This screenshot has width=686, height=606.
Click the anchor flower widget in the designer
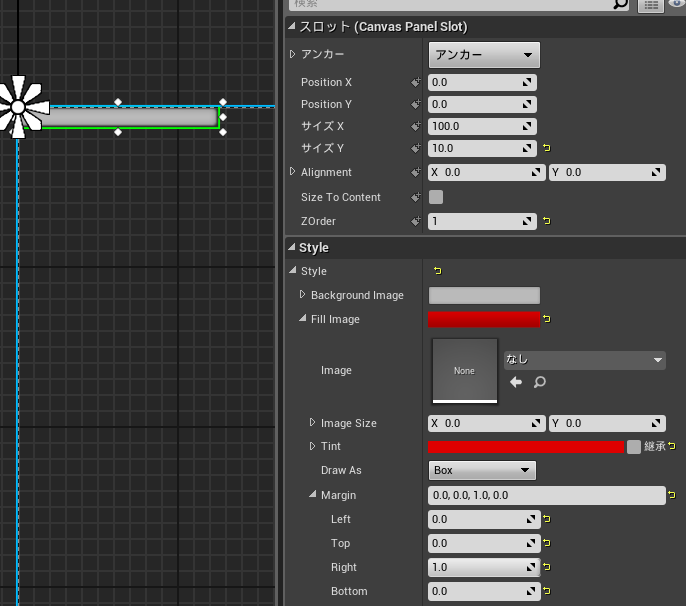18,107
